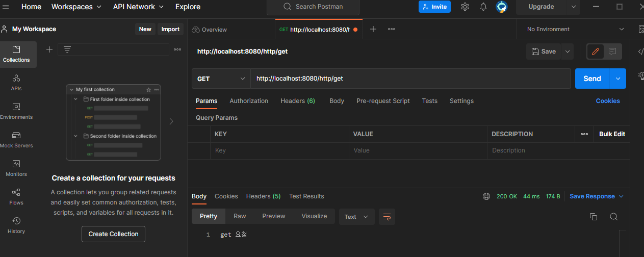Search the response body with magnifier icon

(614, 217)
